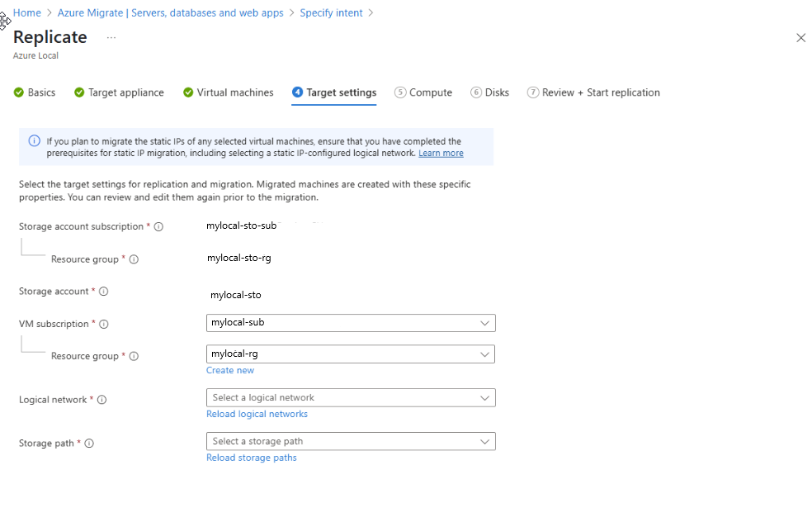Click the info icon beside Logical network
Image resolution: width=812 pixels, height=508 pixels.
click(x=101, y=399)
